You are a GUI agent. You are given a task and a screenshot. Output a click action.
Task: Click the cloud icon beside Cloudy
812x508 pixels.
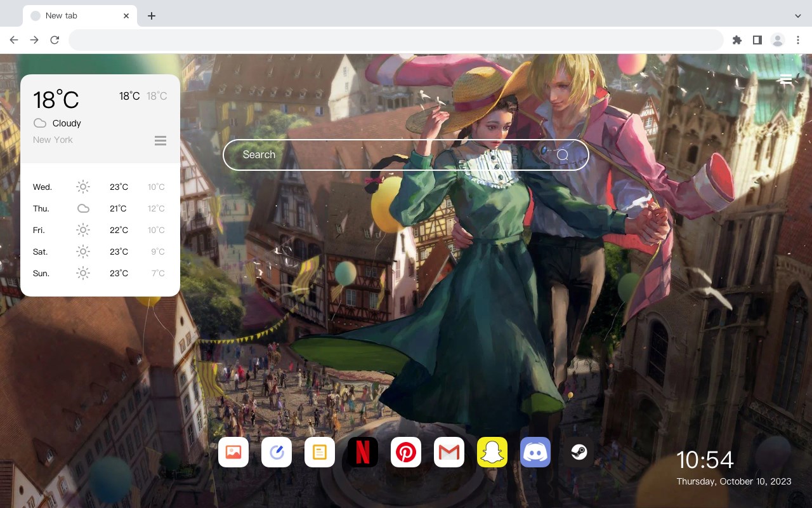click(40, 123)
